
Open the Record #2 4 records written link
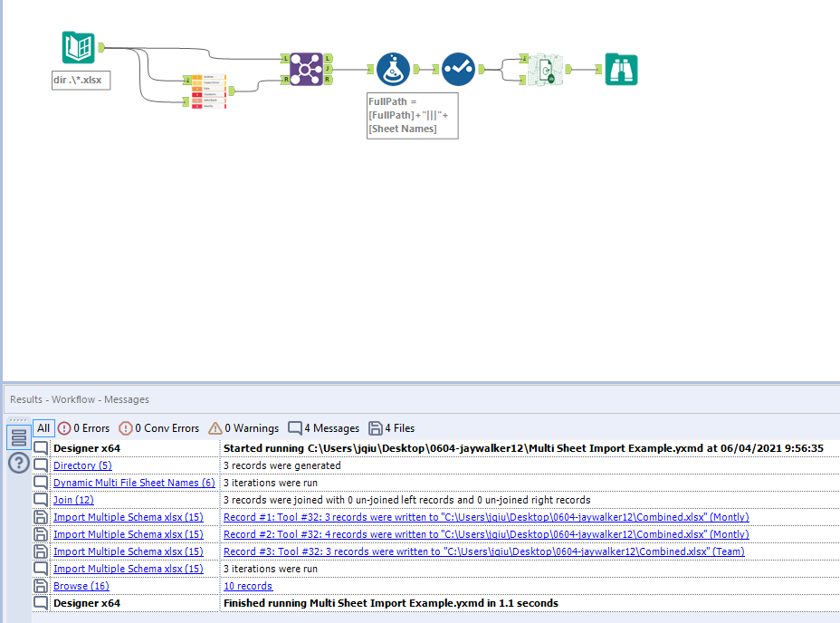486,534
